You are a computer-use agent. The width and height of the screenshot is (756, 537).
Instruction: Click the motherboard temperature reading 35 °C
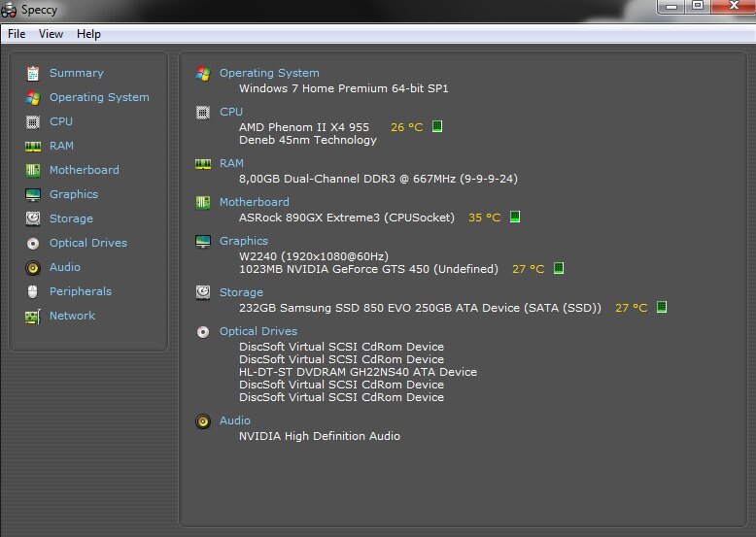click(x=485, y=218)
